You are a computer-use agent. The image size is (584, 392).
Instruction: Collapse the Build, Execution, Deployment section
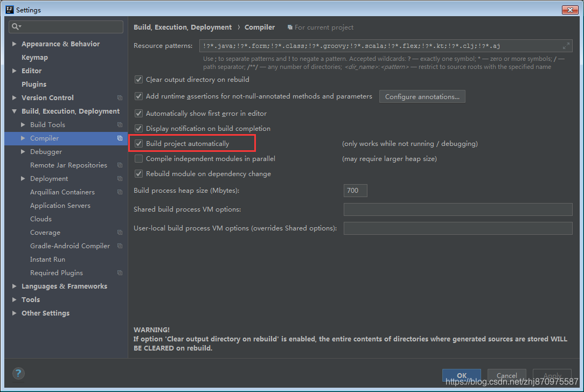click(13, 111)
